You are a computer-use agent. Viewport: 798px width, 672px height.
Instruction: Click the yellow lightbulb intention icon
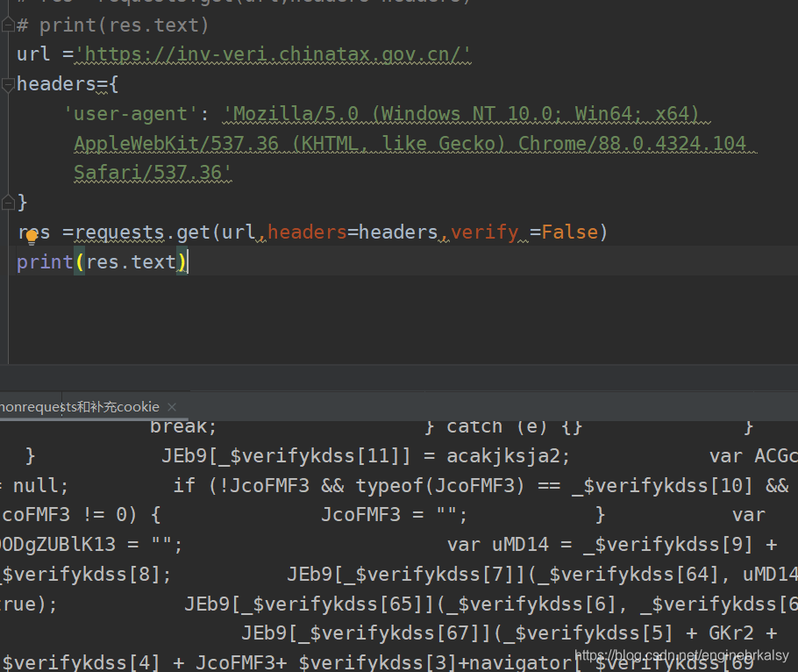tap(32, 237)
